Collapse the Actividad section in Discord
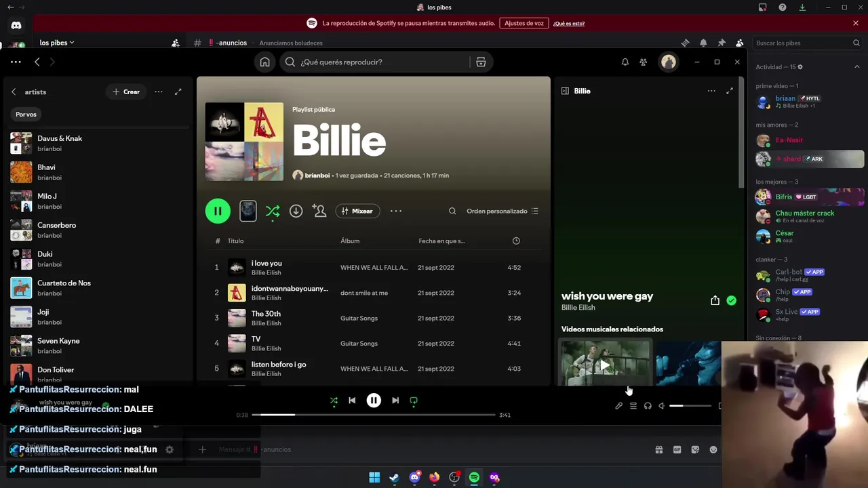The height and width of the screenshot is (488, 868). [856, 67]
